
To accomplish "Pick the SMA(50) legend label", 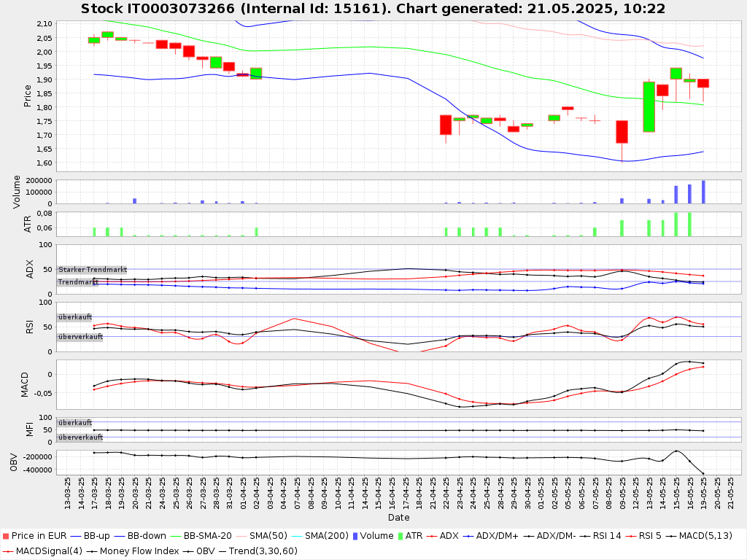I will coord(268,536).
